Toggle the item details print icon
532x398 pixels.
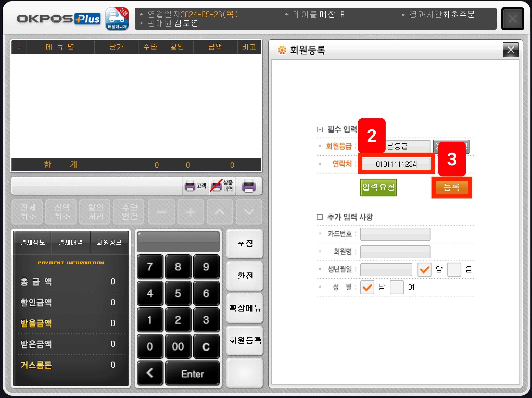[x=222, y=186]
